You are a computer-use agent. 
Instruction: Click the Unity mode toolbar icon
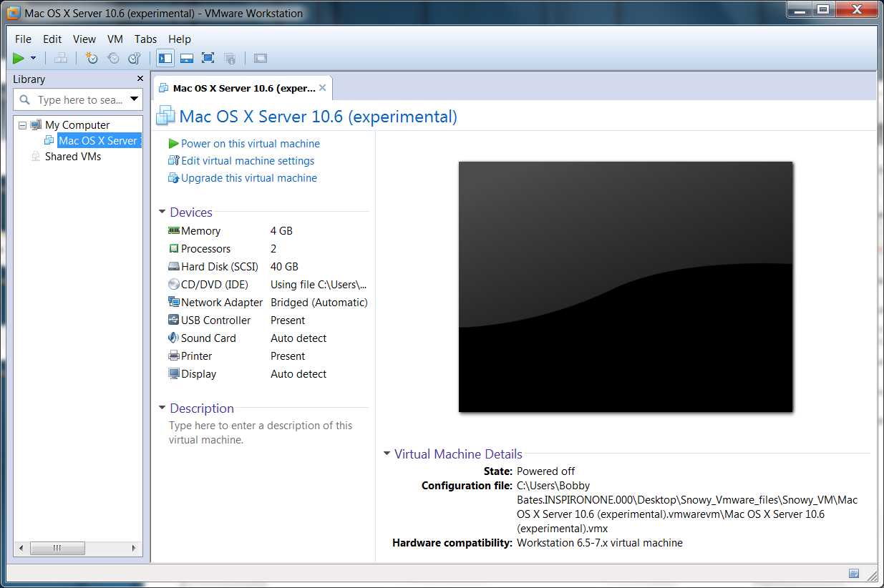230,58
